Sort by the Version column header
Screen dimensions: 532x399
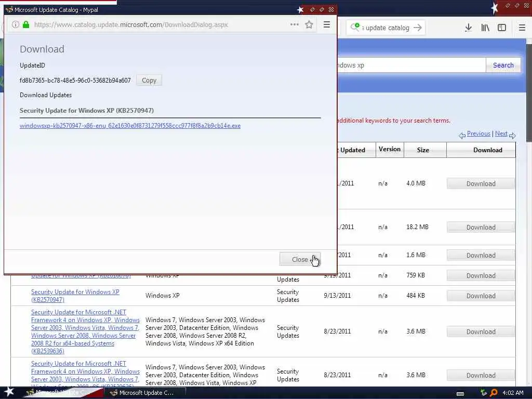pos(390,149)
